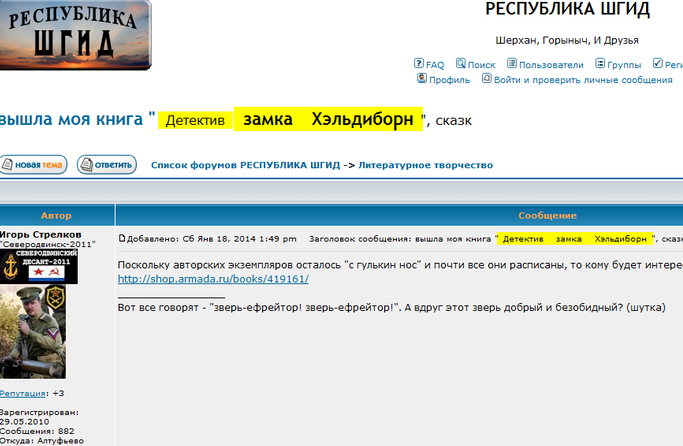Click the Профиль person icon
The image size is (683, 446).
pyautogui.click(x=422, y=78)
